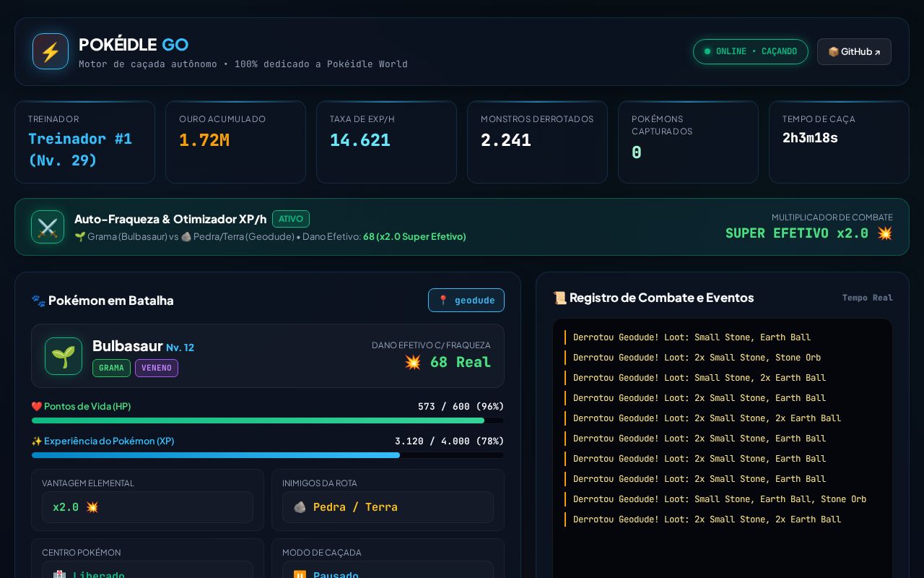Screen dimensions: 924x578
Task: Click the geodude location pin button
Action: tap(466, 301)
